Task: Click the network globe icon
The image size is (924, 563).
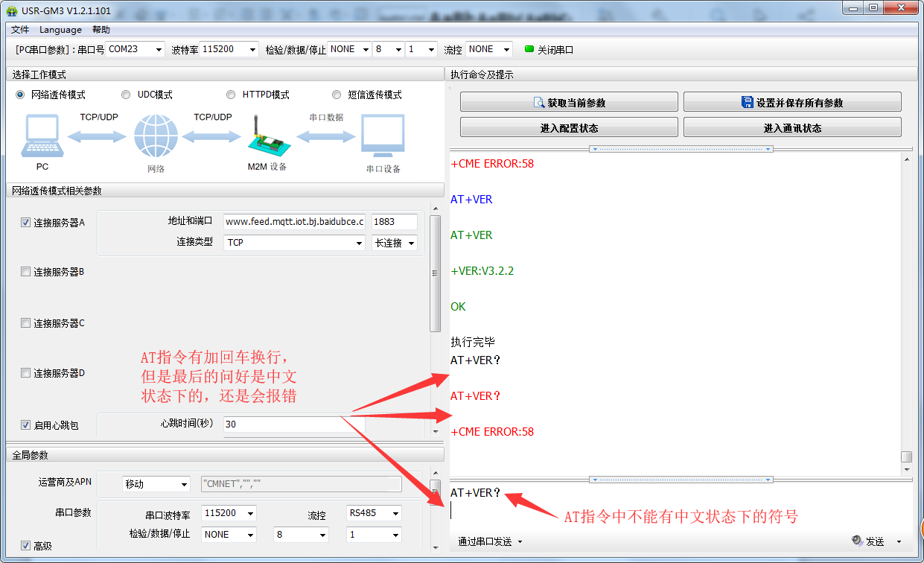Action: (156, 138)
